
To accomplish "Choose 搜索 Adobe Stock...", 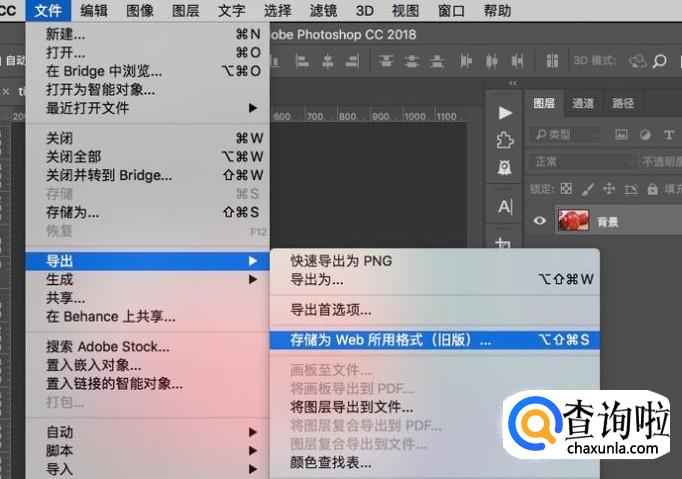I will (x=148, y=347).
